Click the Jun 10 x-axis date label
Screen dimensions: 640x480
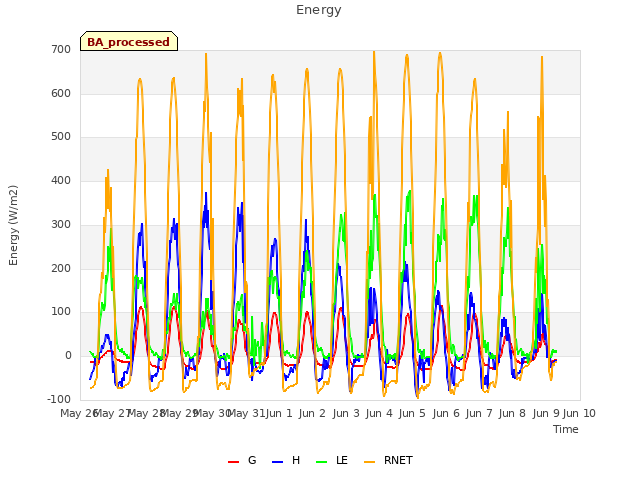579,413
